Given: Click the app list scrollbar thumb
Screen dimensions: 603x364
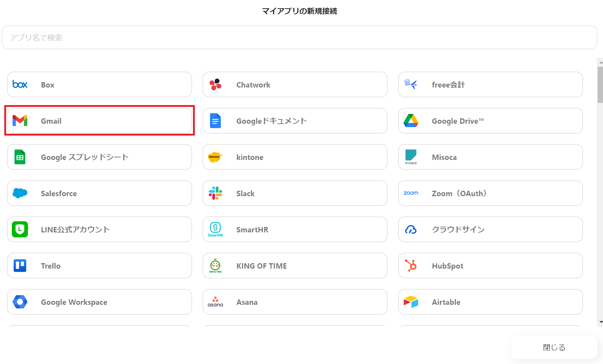Looking at the screenshot, I should [600, 85].
